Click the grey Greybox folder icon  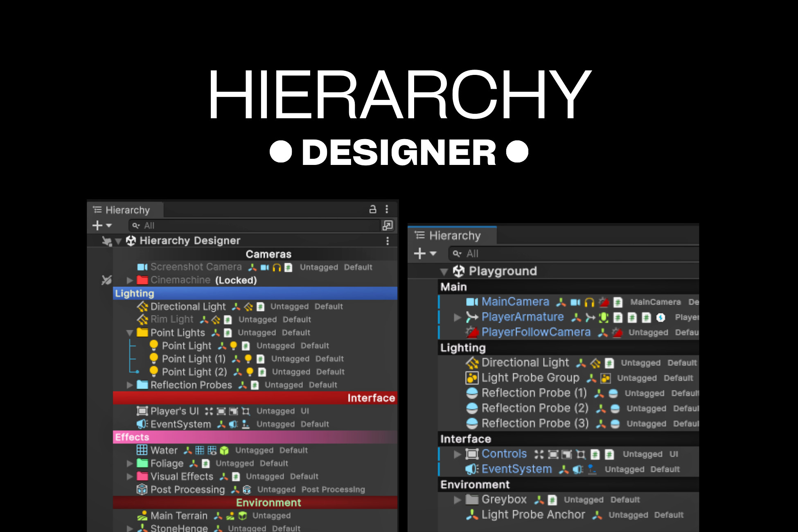[472, 500]
